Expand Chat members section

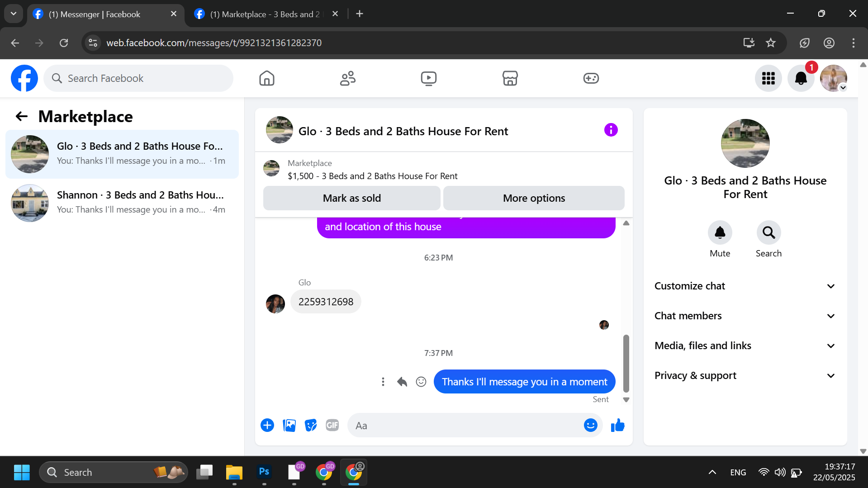click(x=745, y=316)
